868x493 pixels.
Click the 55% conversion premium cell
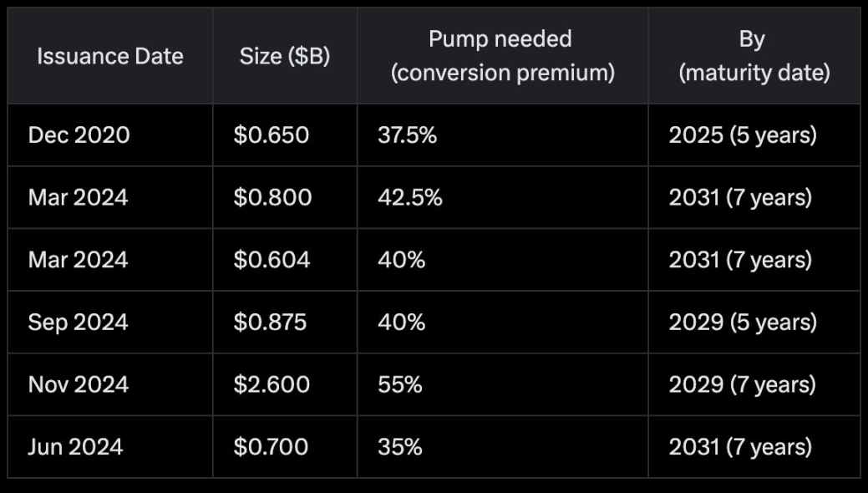pyautogui.click(x=399, y=384)
